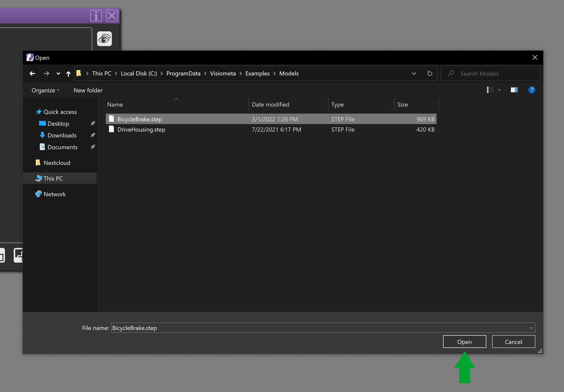Screen dimensions: 564x392
Task: Open view options dropdown arrow
Action: click(500, 90)
